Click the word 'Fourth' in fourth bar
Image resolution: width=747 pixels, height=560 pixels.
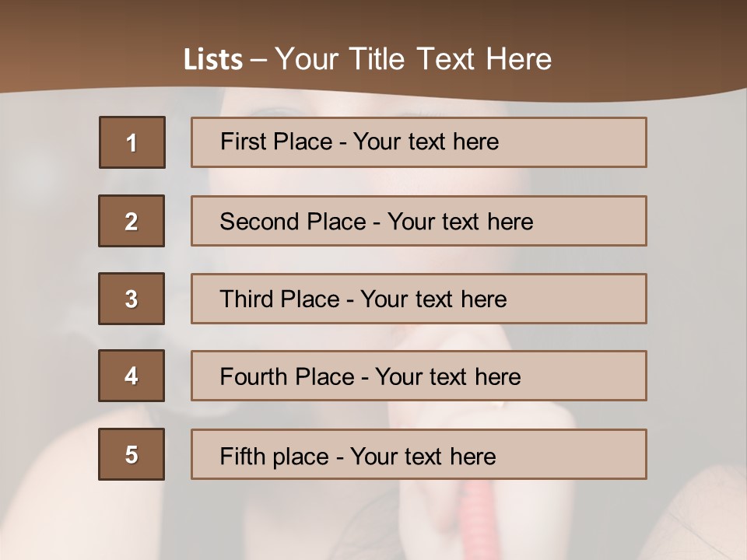click(x=253, y=376)
